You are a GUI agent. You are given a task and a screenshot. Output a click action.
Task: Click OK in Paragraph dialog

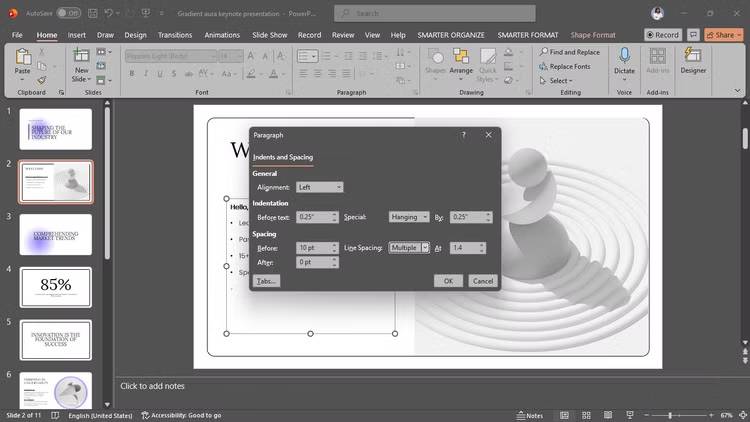(x=448, y=281)
